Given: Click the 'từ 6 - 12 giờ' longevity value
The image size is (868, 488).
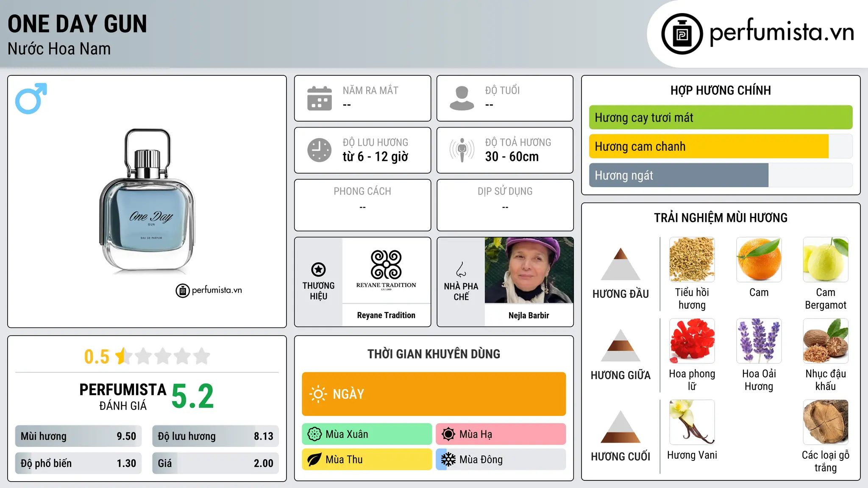Looking at the screenshot, I should click(376, 157).
